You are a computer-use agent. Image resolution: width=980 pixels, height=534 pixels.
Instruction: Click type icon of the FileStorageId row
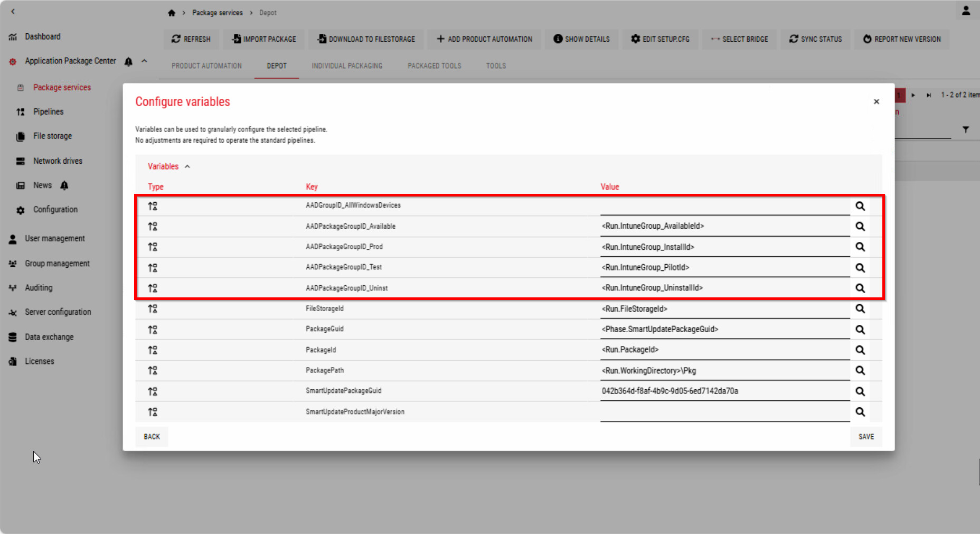tap(153, 308)
